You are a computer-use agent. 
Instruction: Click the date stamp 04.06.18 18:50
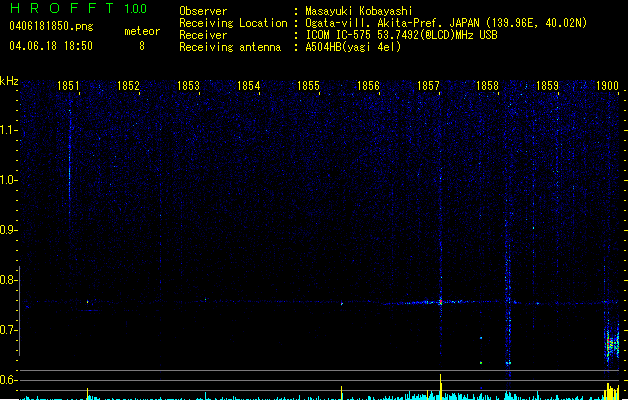[x=51, y=46]
